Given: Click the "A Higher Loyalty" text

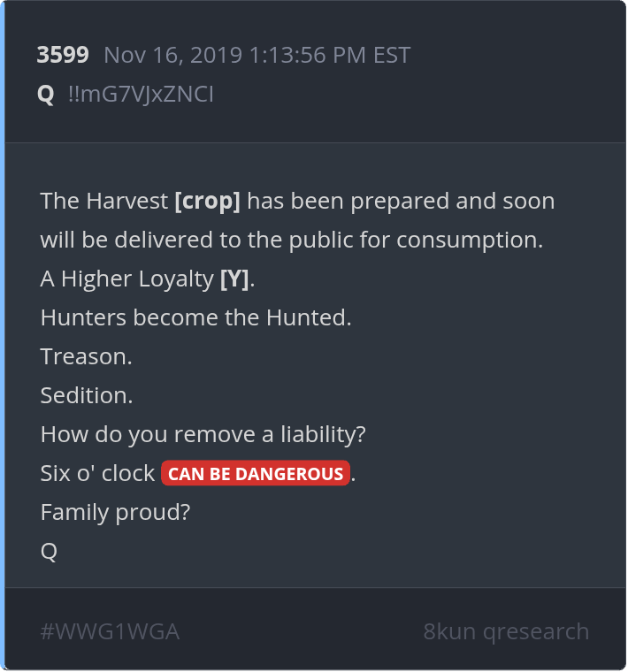Looking at the screenshot, I should 126,279.
